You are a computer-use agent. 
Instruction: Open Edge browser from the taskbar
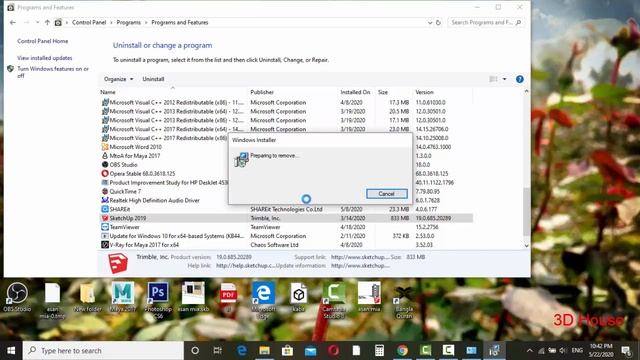[x=242, y=350]
